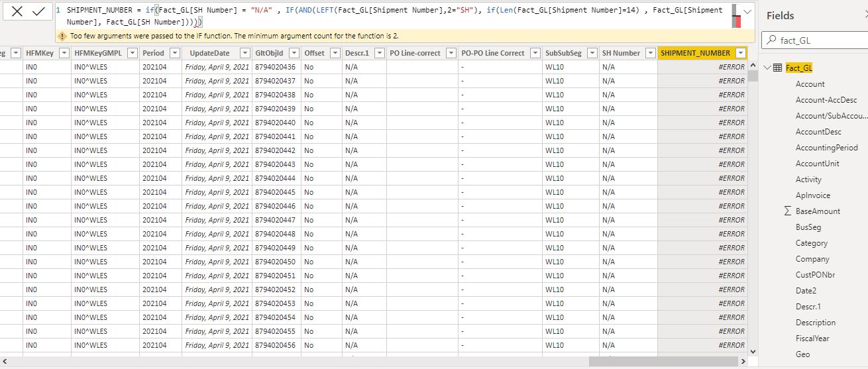Select the AccountUnit field
Image resolution: width=868 pixels, height=369 pixels.
(x=818, y=164)
